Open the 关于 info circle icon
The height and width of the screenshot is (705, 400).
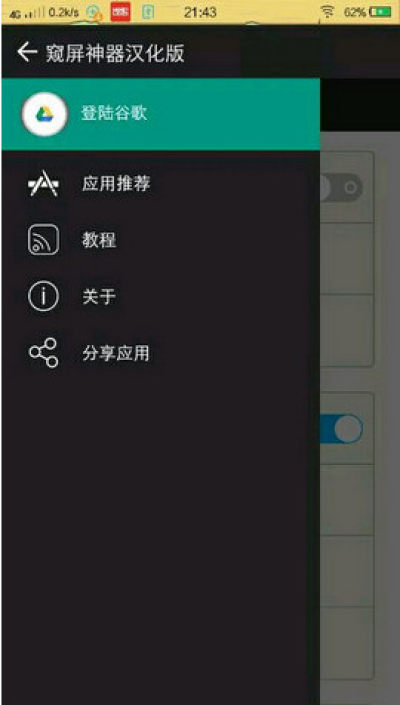[43, 297]
